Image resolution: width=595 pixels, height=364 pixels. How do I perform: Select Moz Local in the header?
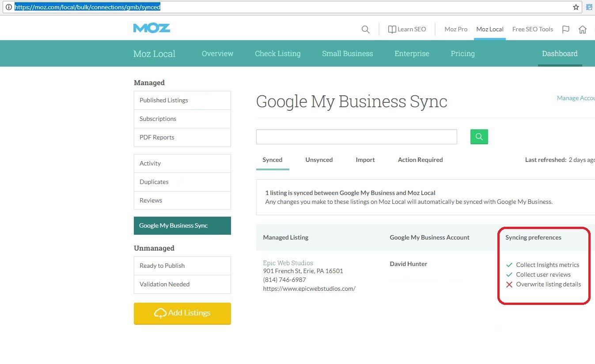(490, 29)
